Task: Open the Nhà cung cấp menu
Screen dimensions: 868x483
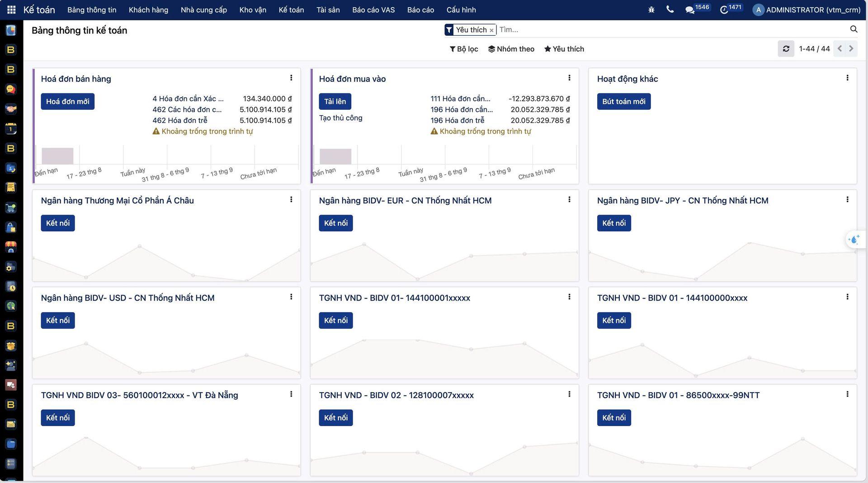Action: coord(204,9)
